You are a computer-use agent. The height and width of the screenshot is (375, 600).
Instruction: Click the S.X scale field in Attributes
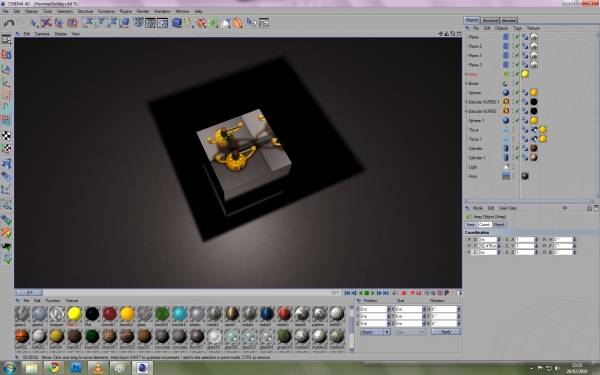[525, 240]
